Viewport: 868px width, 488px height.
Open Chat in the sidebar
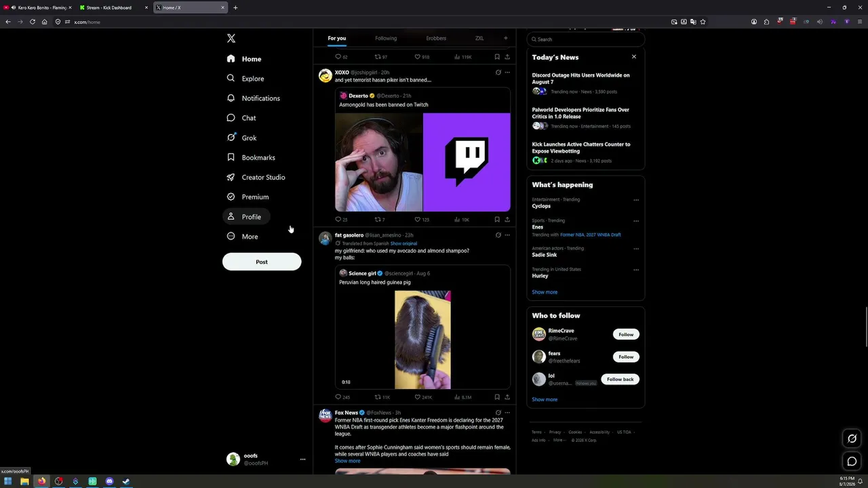coord(241,118)
